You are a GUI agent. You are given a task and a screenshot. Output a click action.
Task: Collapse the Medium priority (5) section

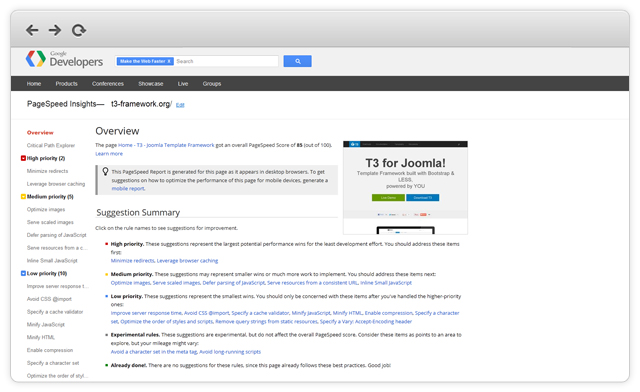click(x=23, y=196)
